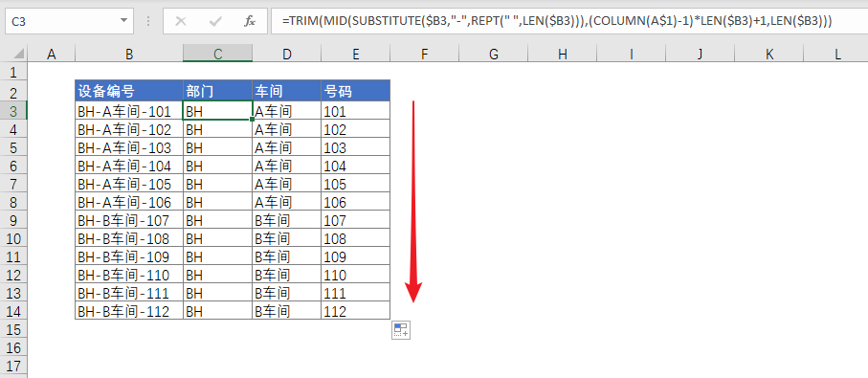Select cell BH-B车间-110
Image resolution: width=868 pixels, height=378 pixels.
coord(129,275)
